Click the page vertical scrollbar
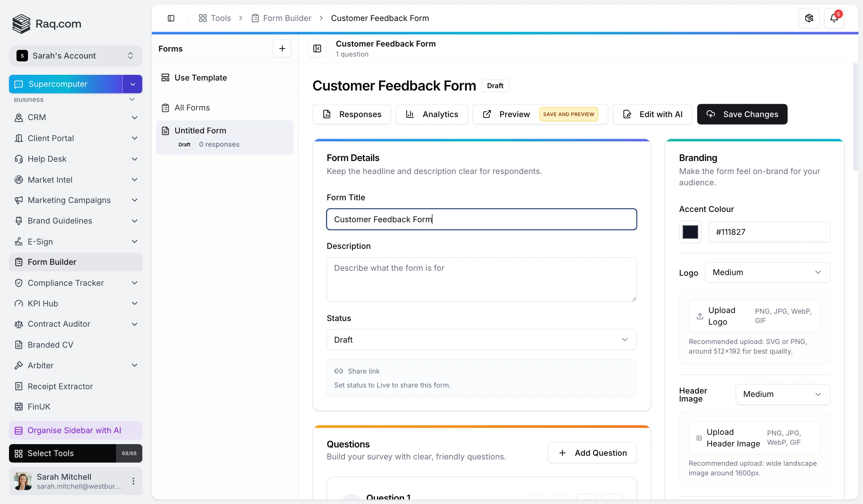863x504 pixels. (855, 116)
